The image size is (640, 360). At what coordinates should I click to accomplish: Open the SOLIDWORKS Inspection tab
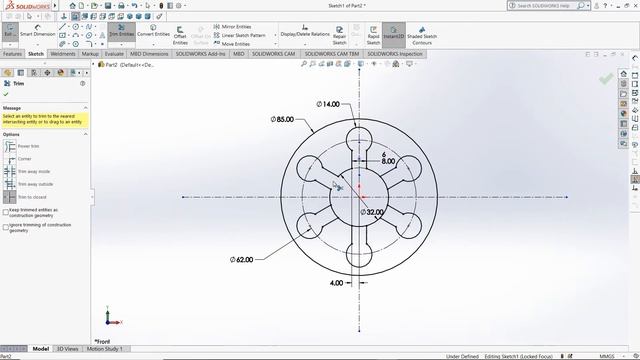395,54
